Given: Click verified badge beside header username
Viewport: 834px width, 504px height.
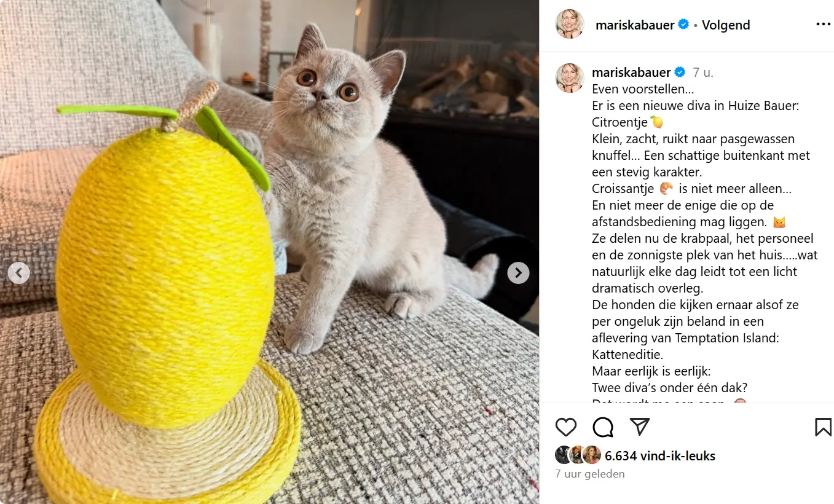Looking at the screenshot, I should 683,25.
